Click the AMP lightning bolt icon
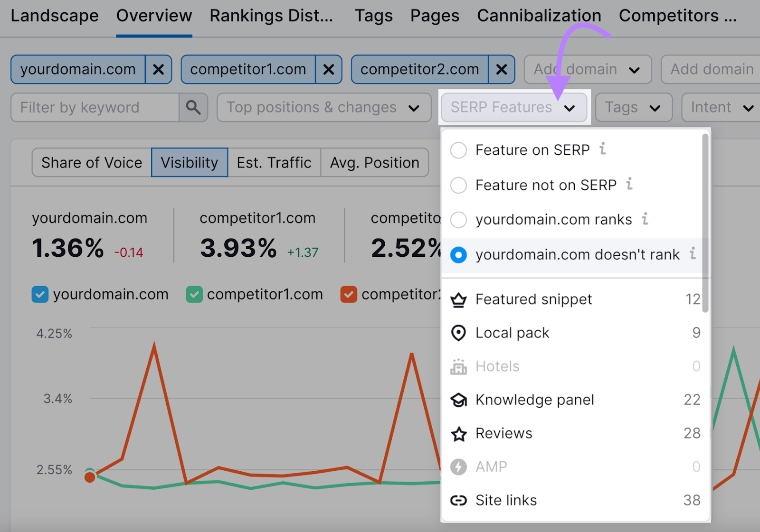This screenshot has height=532, width=760. click(x=459, y=467)
